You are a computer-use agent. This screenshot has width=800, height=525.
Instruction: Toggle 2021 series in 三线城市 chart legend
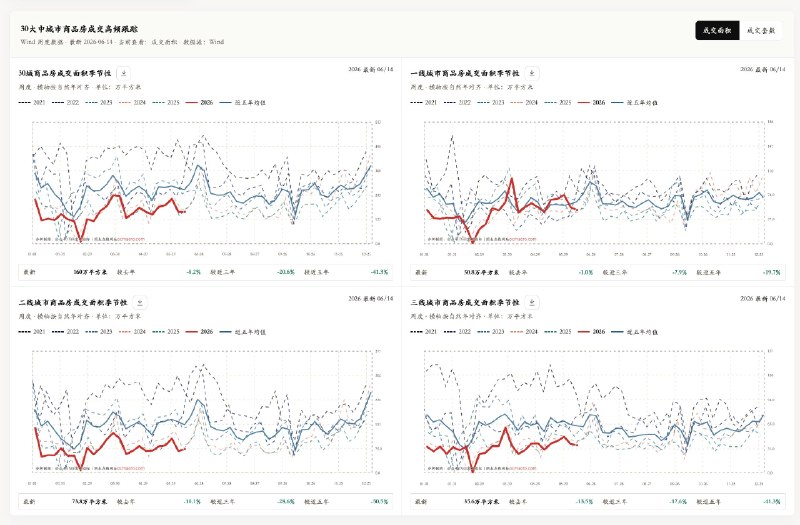423,332
